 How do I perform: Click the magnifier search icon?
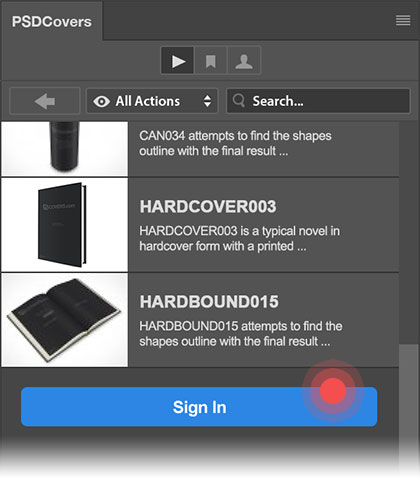(x=239, y=100)
